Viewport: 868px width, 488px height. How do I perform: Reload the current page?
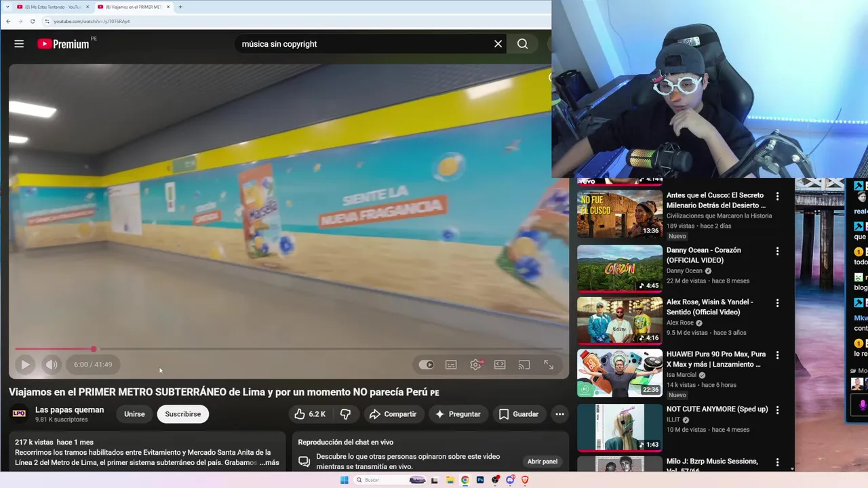(x=33, y=21)
